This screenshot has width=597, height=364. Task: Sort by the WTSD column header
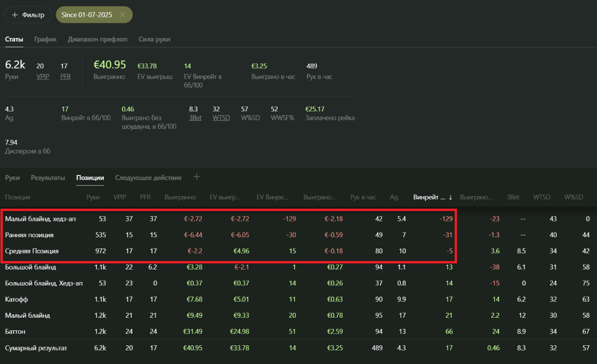(541, 197)
